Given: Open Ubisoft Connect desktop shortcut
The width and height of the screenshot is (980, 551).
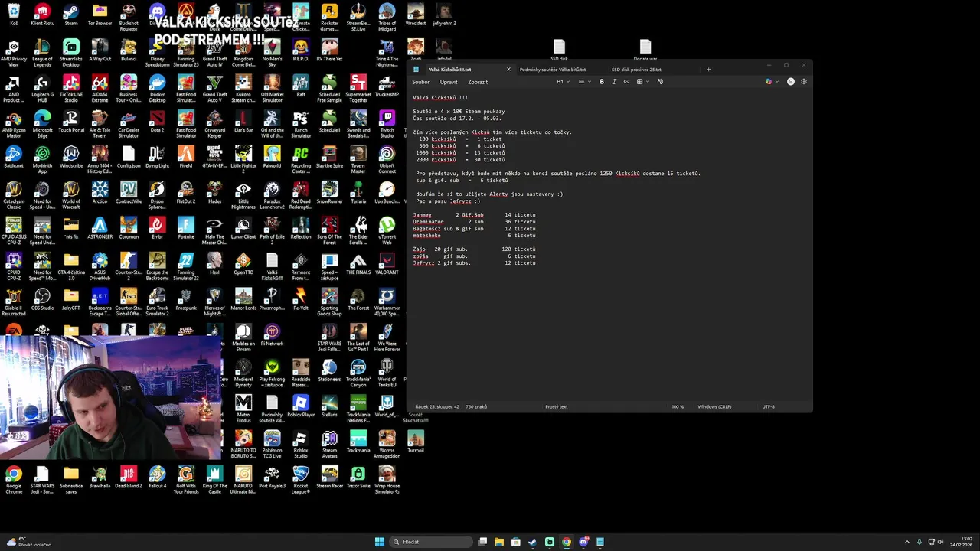Looking at the screenshot, I should click(387, 160).
